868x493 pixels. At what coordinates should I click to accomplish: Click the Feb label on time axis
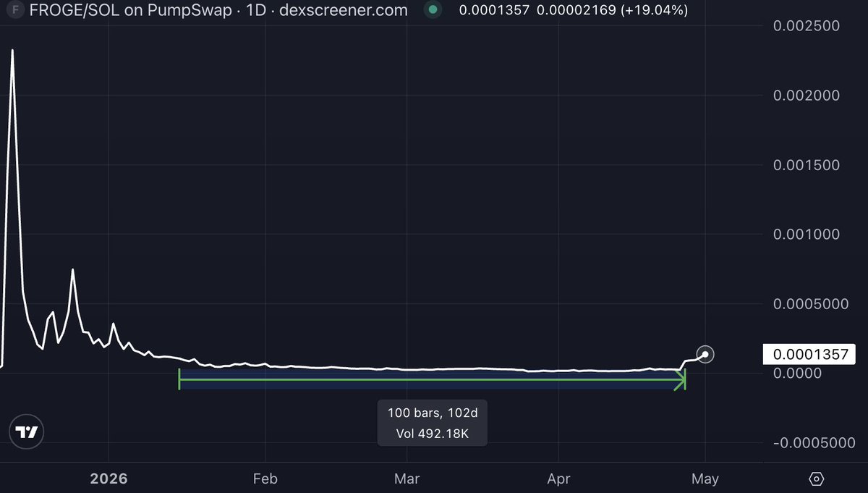pos(265,479)
